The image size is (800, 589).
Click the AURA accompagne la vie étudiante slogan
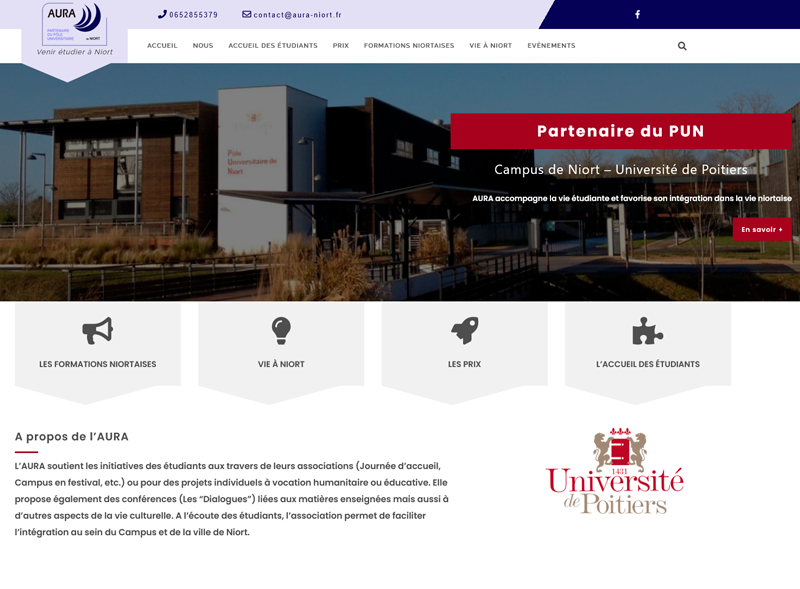[x=632, y=198]
